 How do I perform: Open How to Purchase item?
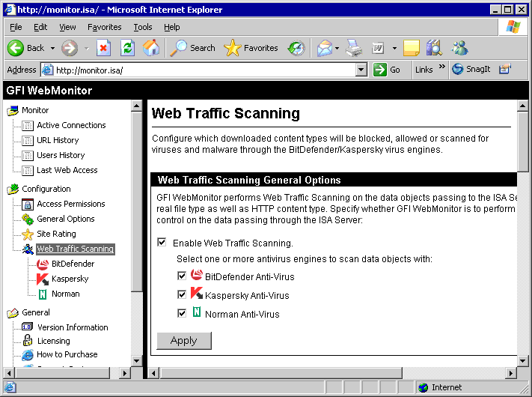67,354
